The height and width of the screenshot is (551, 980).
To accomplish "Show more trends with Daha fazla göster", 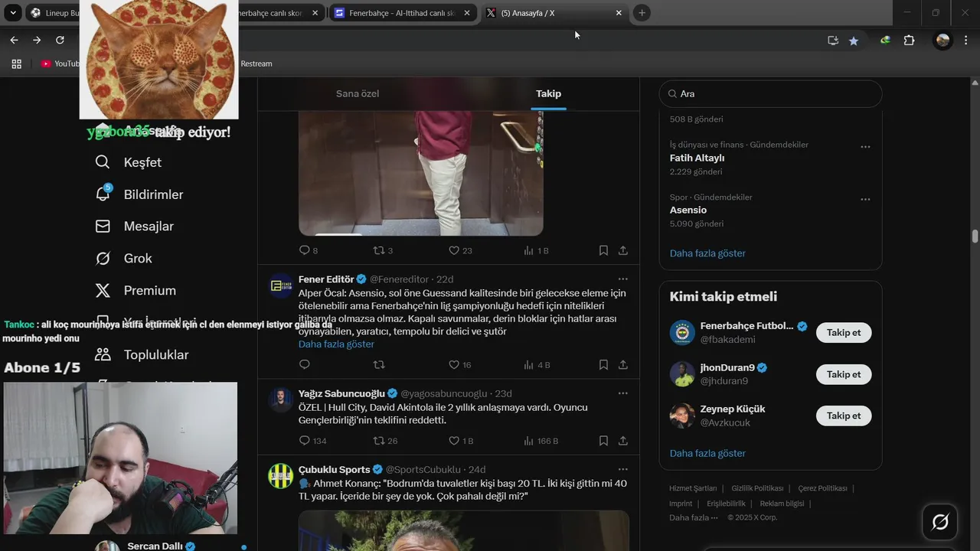I will pos(707,253).
